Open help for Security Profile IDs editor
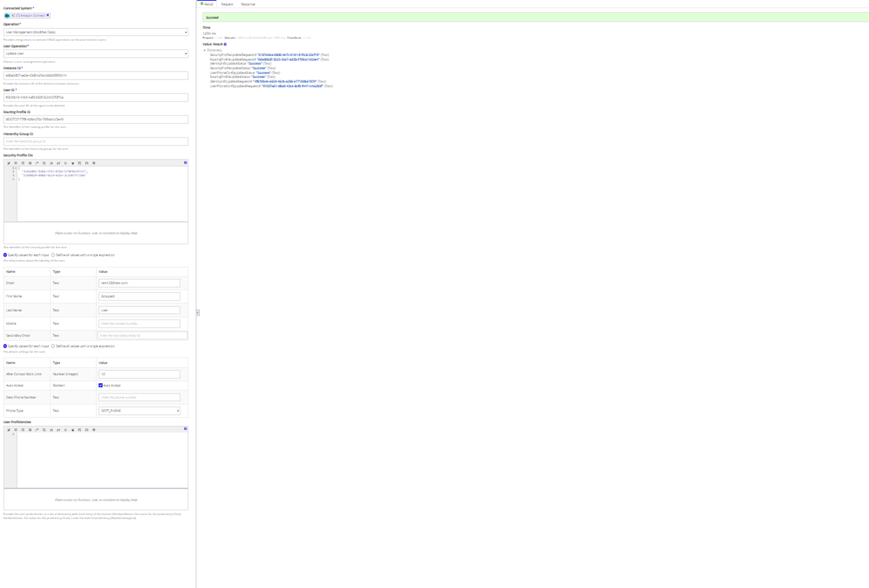Screen dimensions: 869x588 (x=186, y=163)
